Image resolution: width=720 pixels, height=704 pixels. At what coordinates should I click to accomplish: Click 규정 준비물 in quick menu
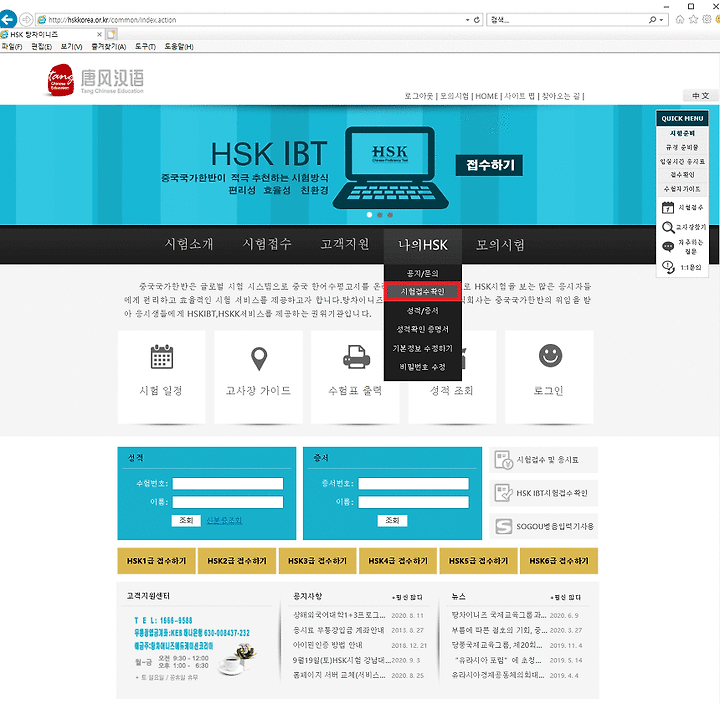coord(682,147)
